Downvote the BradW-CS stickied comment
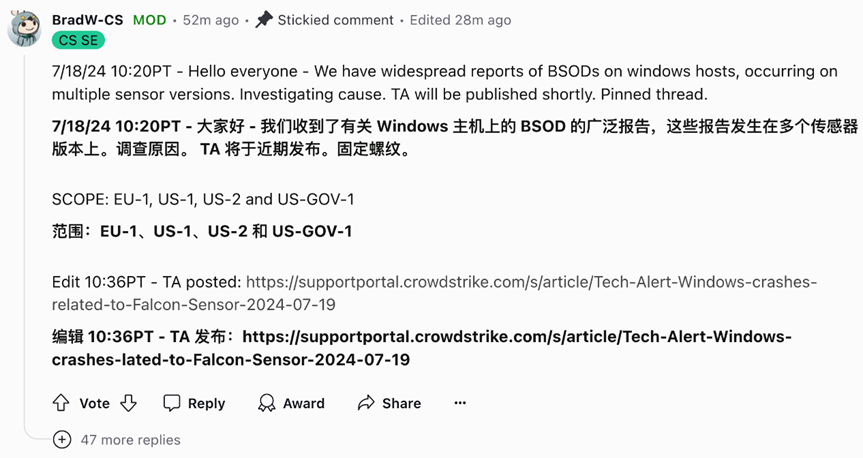Screen dimensions: 863x458 point(128,403)
